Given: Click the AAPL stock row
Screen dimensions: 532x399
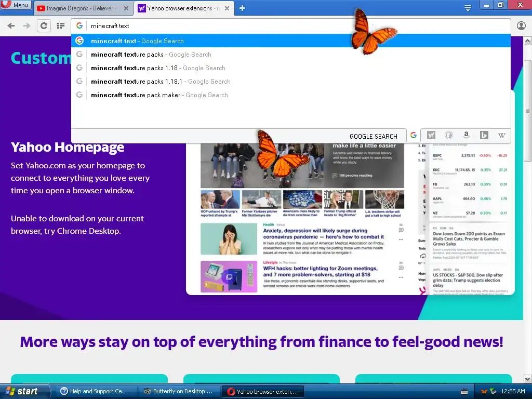Looking at the screenshot, I should 470,199.
